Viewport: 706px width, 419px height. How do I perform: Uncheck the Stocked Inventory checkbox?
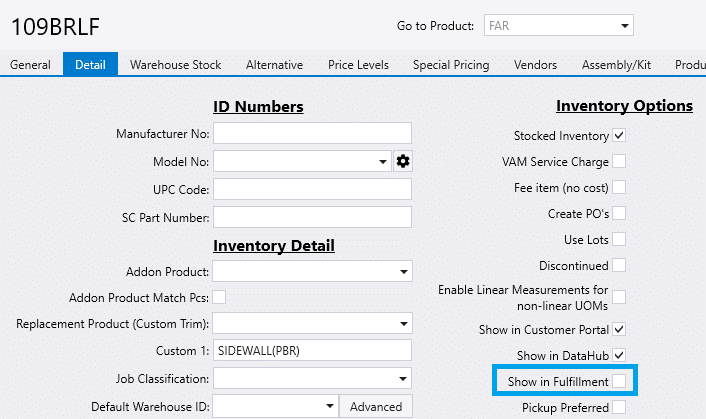tap(620, 135)
